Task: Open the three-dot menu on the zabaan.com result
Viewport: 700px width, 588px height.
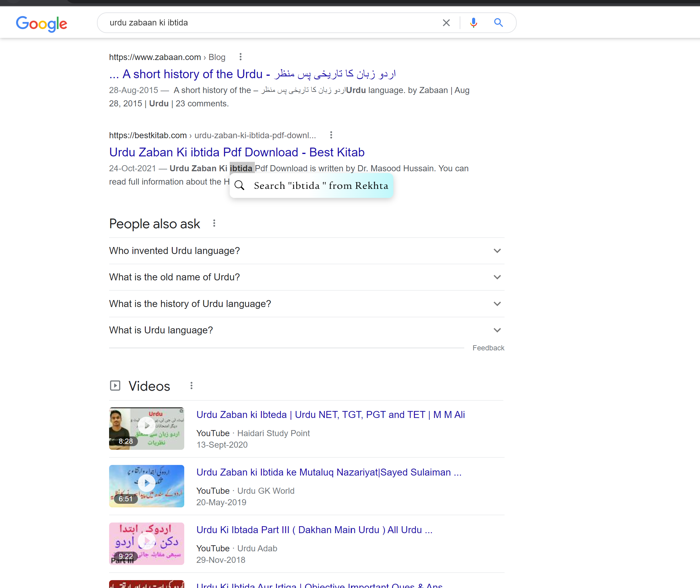Action: coord(240,57)
